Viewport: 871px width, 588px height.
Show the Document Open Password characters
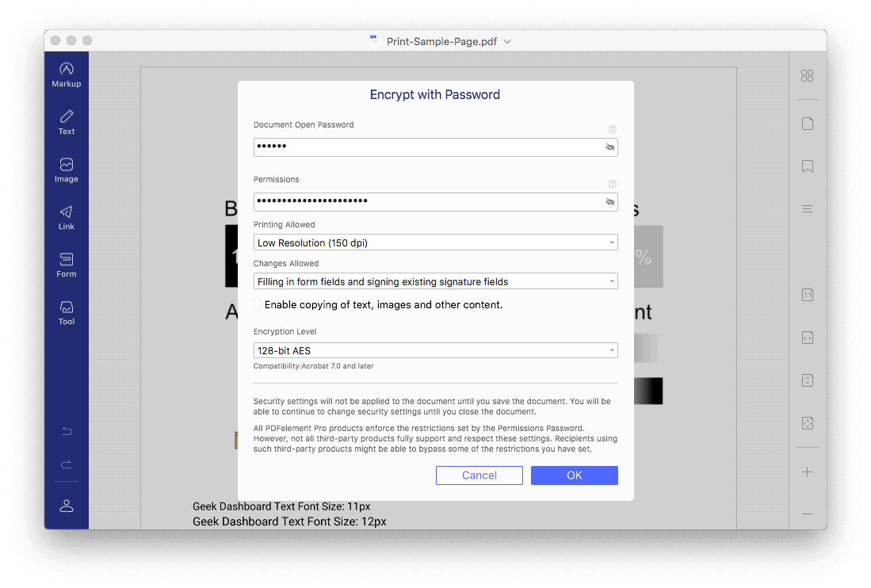(x=609, y=147)
